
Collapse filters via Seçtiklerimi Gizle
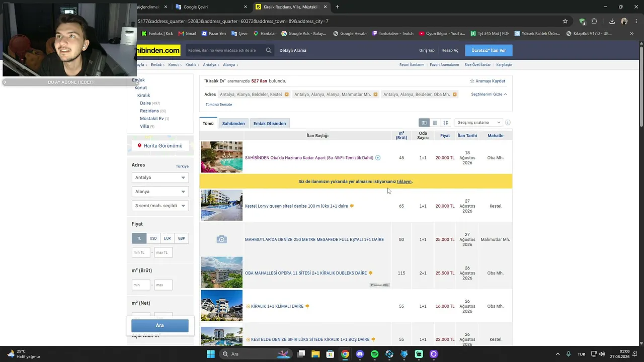point(489,95)
